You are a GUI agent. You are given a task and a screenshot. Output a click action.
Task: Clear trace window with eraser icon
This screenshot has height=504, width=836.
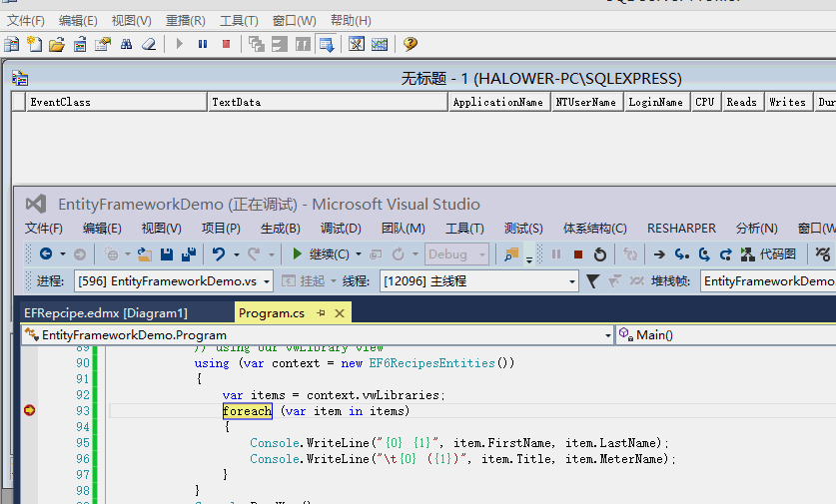click(149, 44)
